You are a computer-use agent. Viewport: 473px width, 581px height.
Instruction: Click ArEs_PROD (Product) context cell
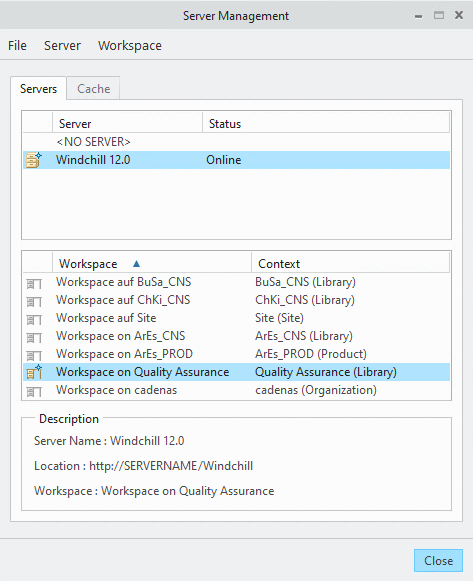(311, 354)
